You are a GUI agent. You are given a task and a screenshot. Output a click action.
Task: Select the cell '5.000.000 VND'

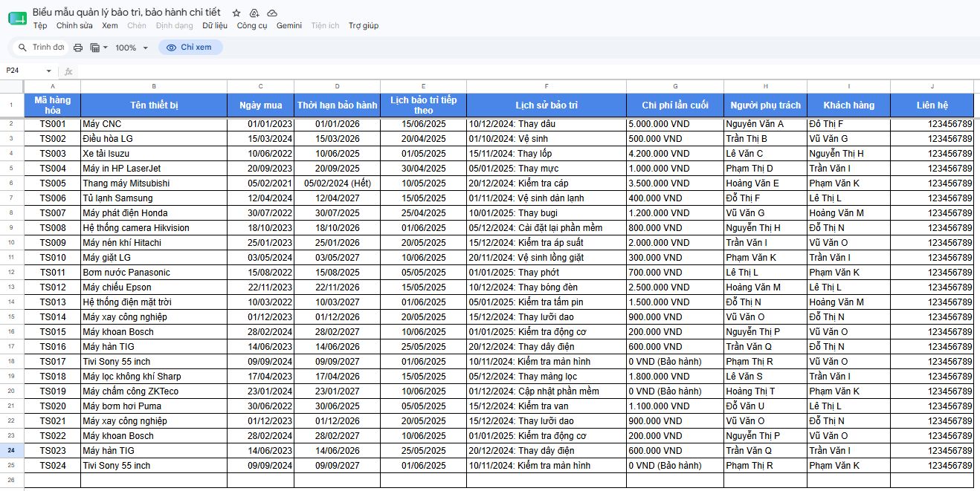675,124
